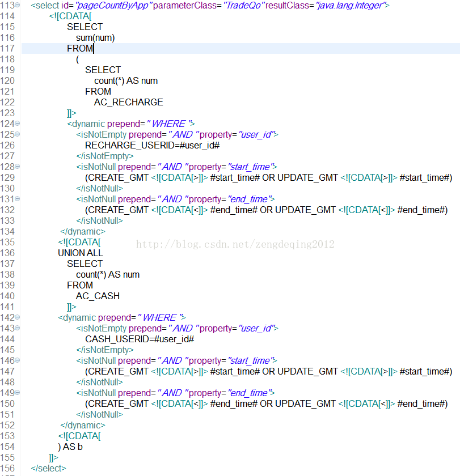Click the CDATA close marker on line 155
Viewport: 460px width, 476px height.
click(x=53, y=457)
